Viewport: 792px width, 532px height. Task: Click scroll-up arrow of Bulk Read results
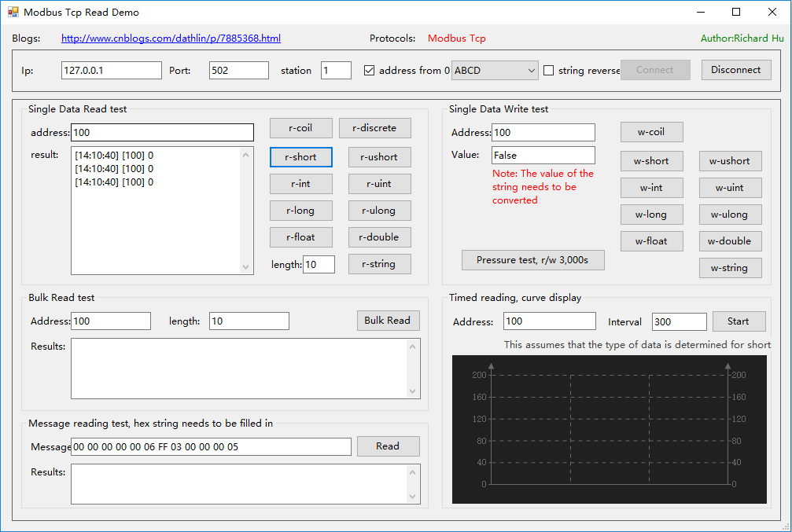coord(413,347)
